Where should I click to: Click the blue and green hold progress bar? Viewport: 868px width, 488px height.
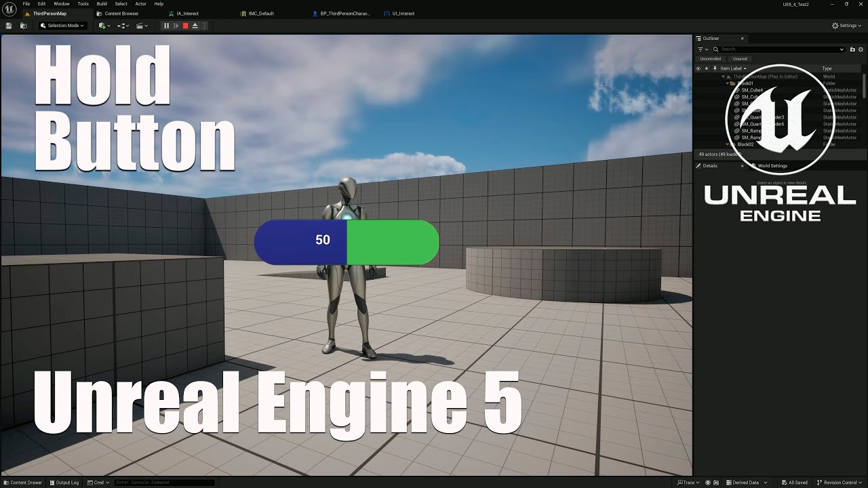click(347, 242)
